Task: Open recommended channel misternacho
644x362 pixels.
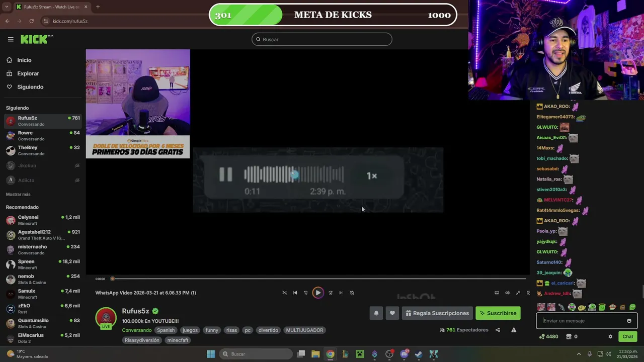Action: coord(43,249)
